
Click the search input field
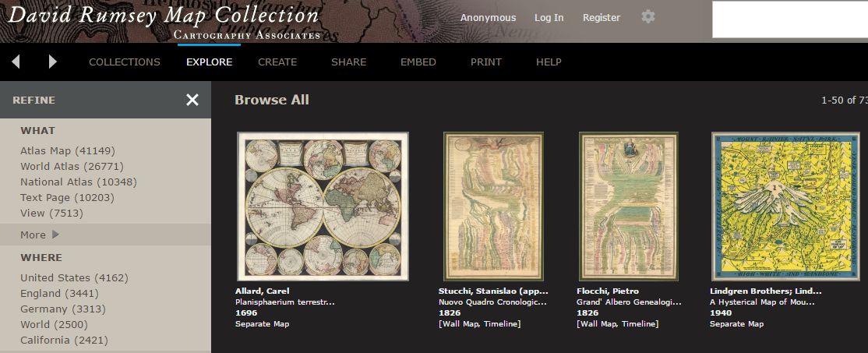[790, 19]
